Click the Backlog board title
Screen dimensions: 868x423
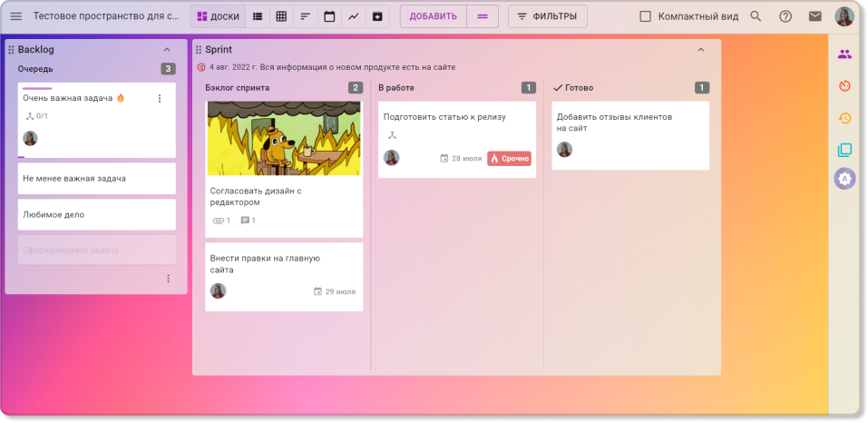click(x=36, y=50)
